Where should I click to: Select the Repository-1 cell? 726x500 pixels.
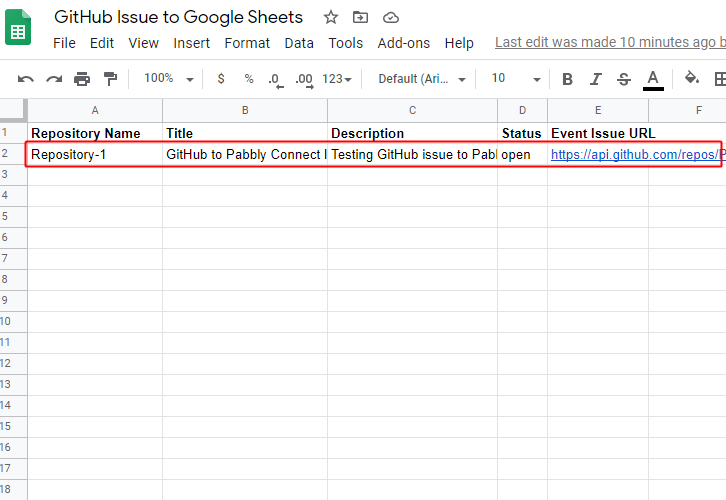[95, 154]
